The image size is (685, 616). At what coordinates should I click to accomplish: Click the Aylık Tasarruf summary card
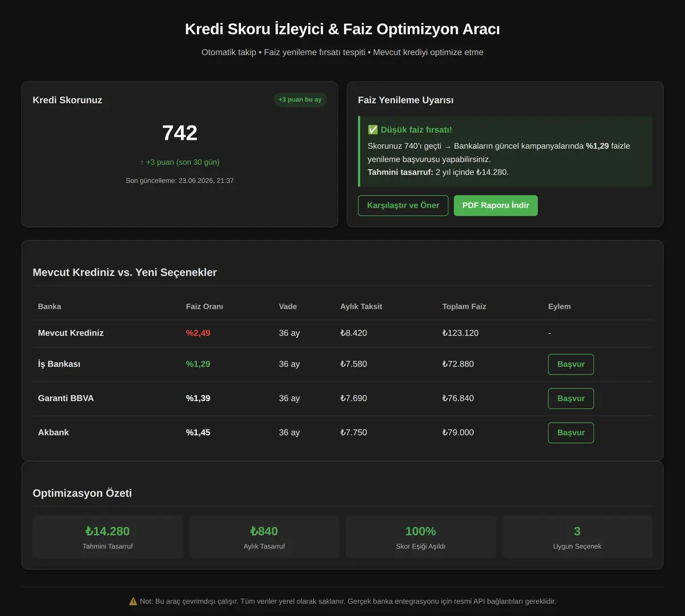pos(264,537)
